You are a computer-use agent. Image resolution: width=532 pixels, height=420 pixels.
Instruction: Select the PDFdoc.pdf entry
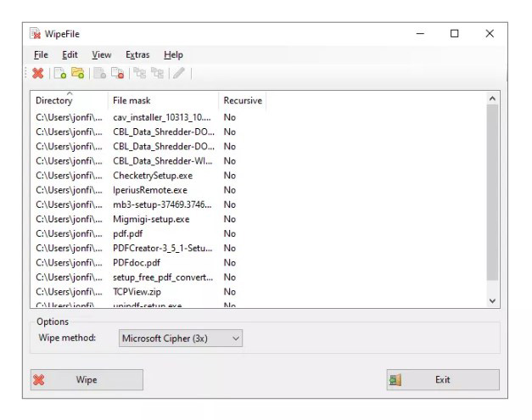[x=137, y=263]
